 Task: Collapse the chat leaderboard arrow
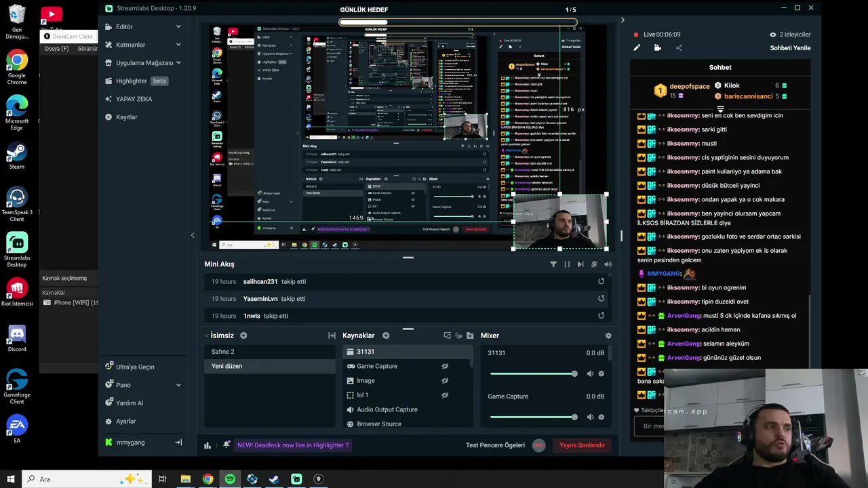pos(720,109)
